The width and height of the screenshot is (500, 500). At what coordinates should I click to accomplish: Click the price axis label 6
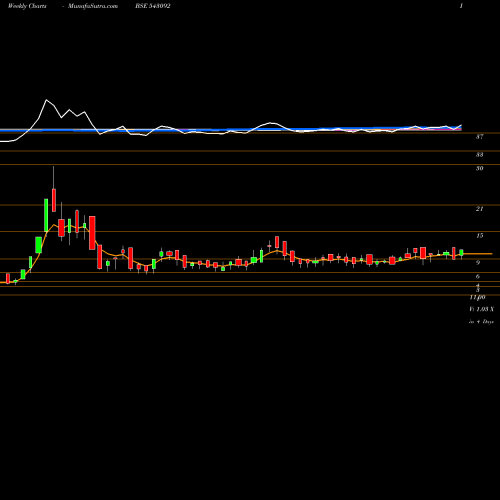pyautogui.click(x=478, y=276)
